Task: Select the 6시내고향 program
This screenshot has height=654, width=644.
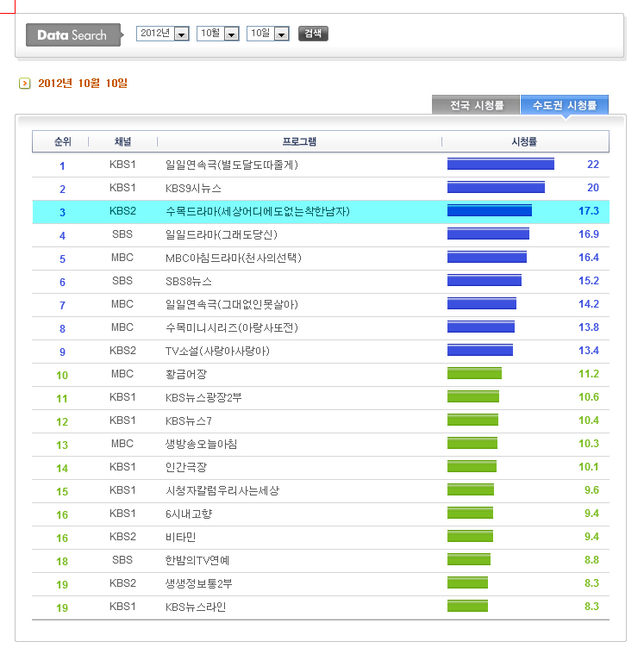Action: pyautogui.click(x=189, y=514)
